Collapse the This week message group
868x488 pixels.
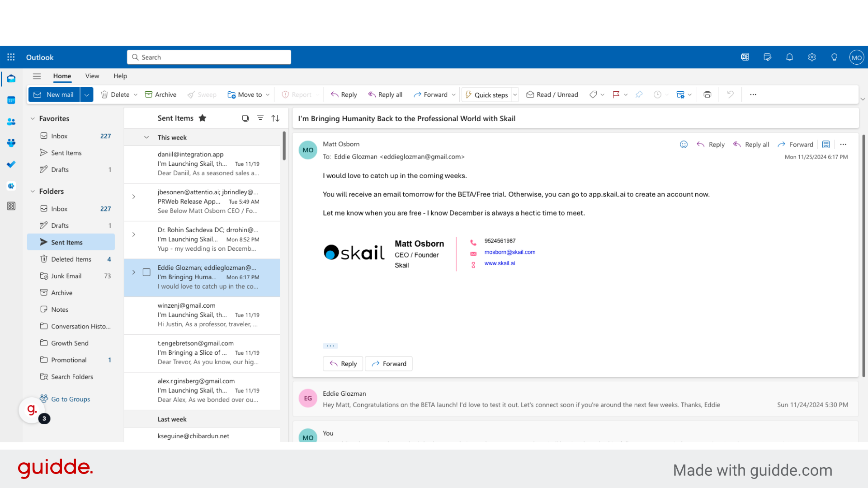[x=146, y=137]
